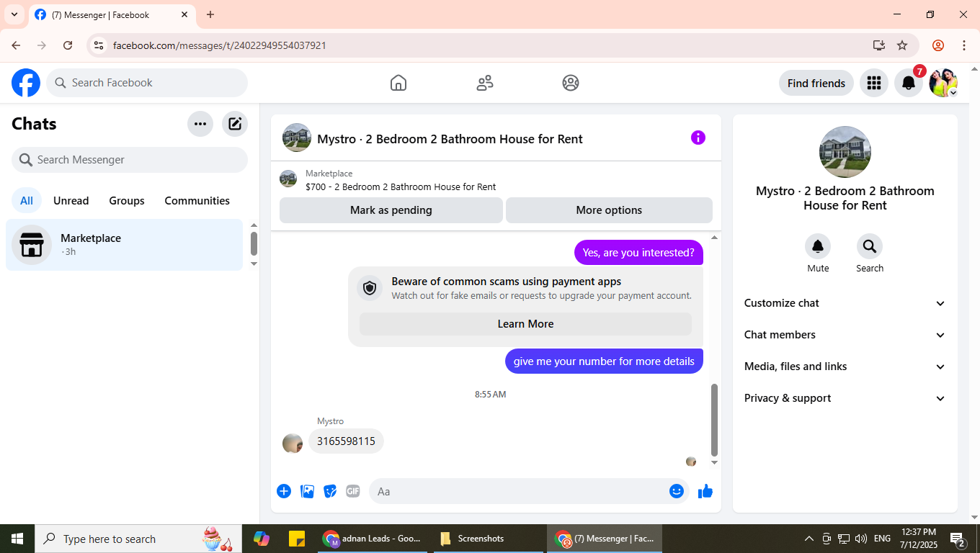Reload the page
Image resolution: width=980 pixels, height=553 pixels.
(x=68, y=45)
